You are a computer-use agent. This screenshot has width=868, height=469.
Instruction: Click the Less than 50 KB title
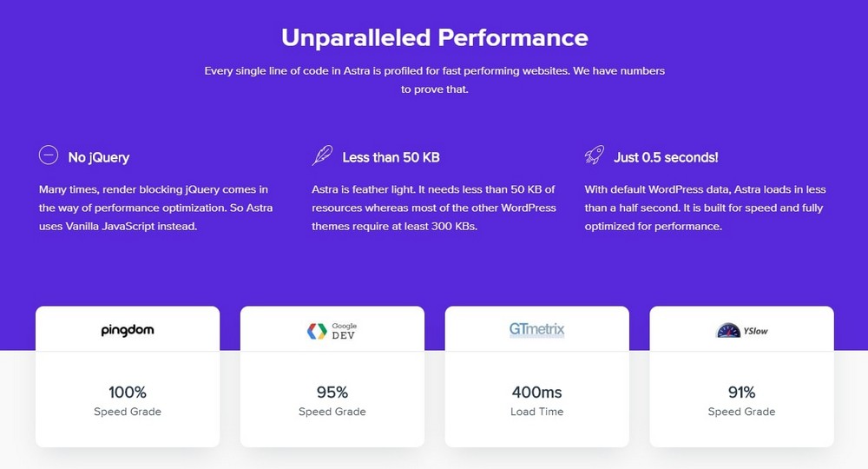click(391, 157)
